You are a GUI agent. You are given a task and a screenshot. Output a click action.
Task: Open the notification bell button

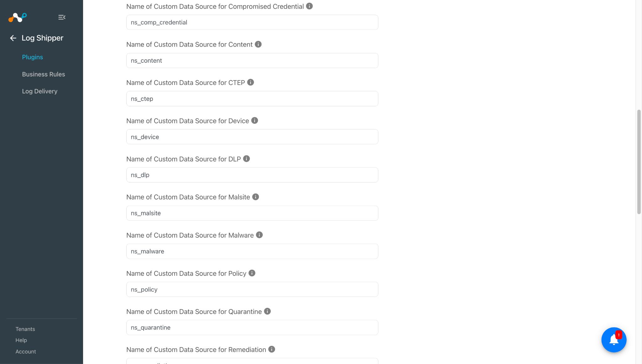point(613,340)
